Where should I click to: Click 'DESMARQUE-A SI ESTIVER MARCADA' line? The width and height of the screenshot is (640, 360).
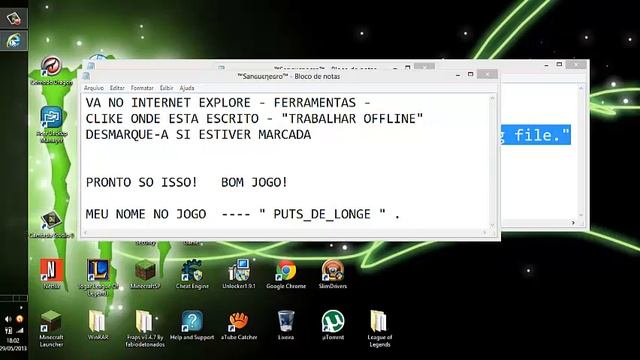pos(198,135)
